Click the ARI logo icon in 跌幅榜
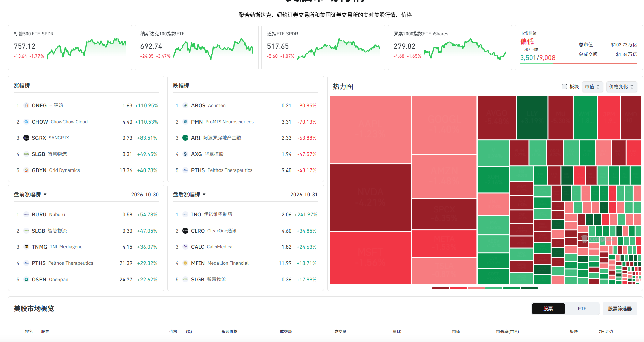This screenshot has height=342, width=644. click(x=185, y=138)
